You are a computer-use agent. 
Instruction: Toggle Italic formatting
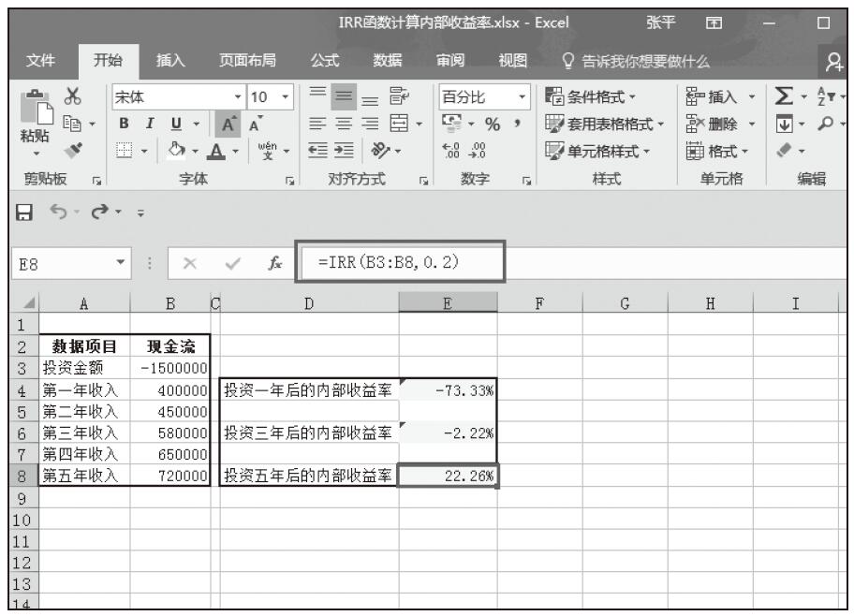point(140,122)
